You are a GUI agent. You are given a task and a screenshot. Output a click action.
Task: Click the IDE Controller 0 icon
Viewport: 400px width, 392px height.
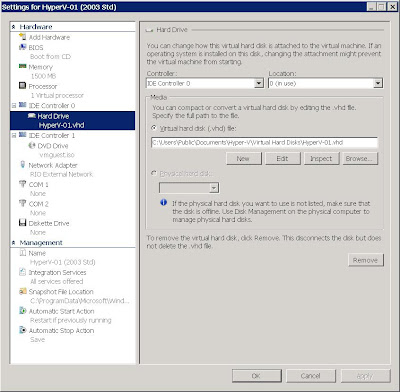(22, 105)
